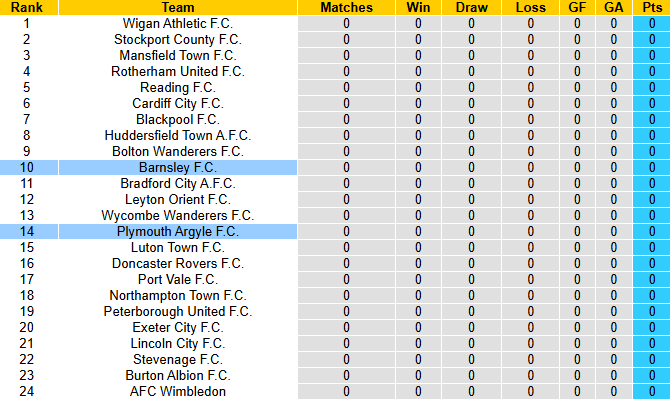Click the Draw column header

(x=471, y=7)
